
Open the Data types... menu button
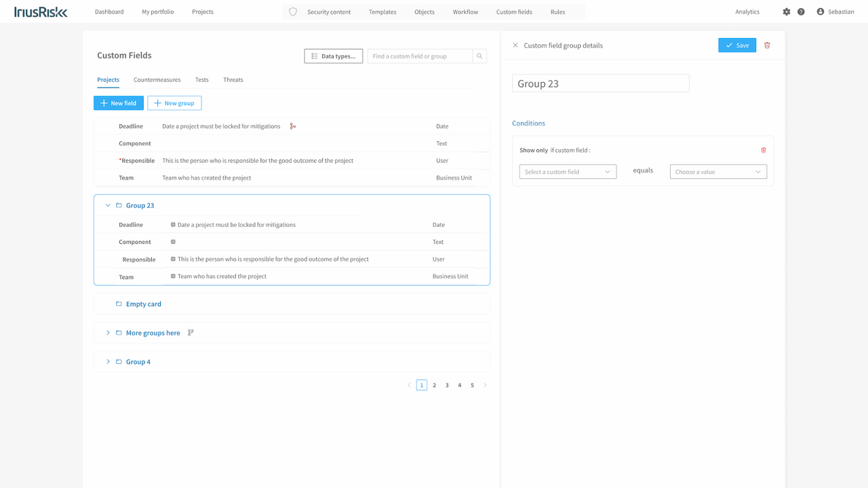pos(334,56)
